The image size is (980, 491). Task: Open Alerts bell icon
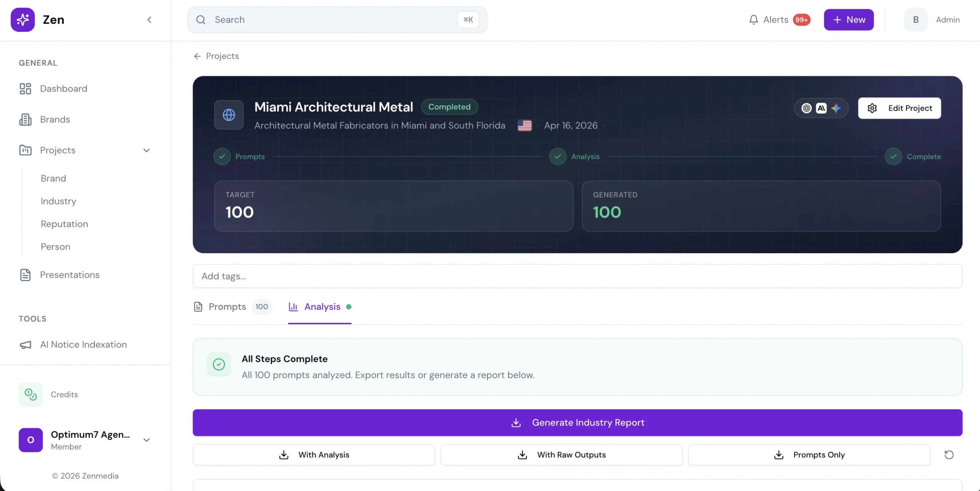coord(753,20)
